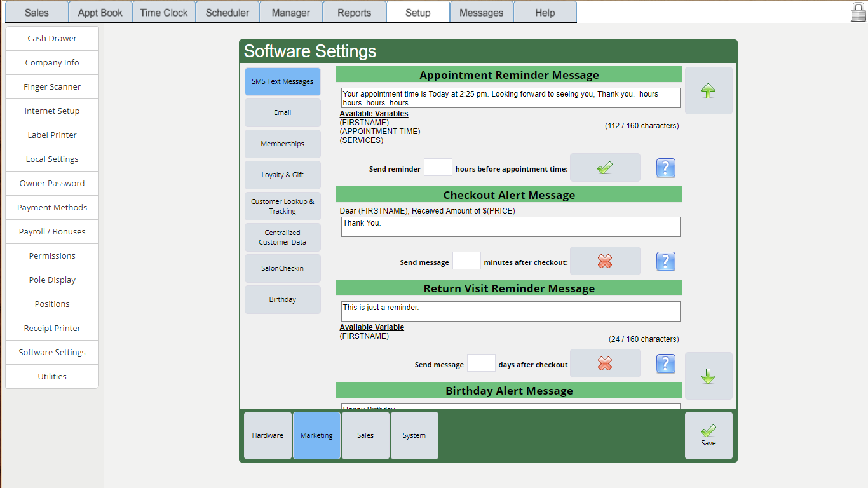Click the '(112 / 160 characters)' counter text
Screen dimensions: 868x488
[x=642, y=126]
